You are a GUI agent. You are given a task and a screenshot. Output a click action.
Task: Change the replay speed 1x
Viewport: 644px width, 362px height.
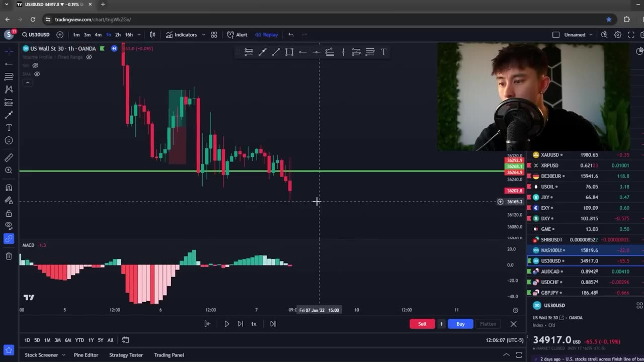click(254, 324)
